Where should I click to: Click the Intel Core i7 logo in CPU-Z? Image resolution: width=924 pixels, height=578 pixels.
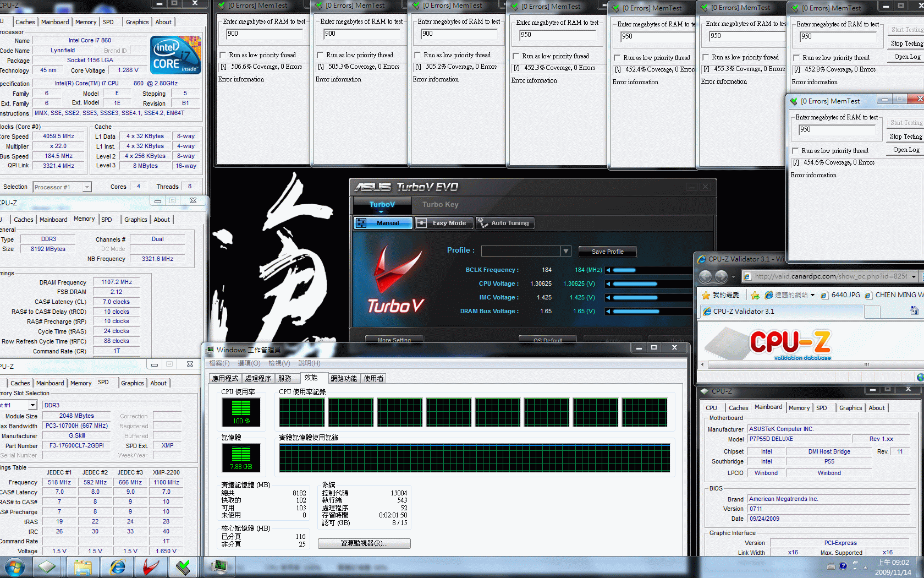click(x=175, y=55)
